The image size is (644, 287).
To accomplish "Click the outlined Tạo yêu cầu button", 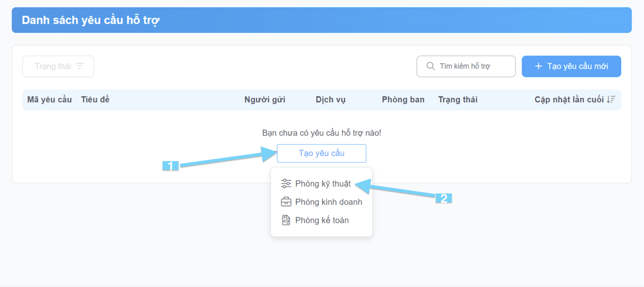I will [x=322, y=153].
